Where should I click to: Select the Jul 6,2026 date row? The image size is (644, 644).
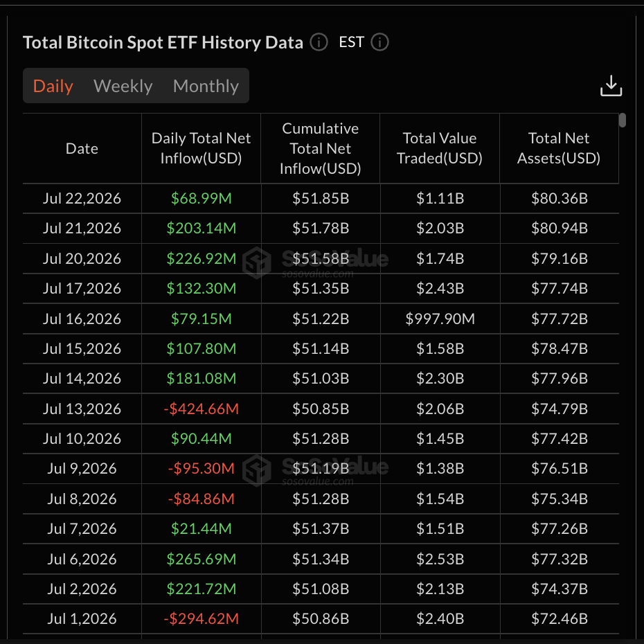pos(321,559)
